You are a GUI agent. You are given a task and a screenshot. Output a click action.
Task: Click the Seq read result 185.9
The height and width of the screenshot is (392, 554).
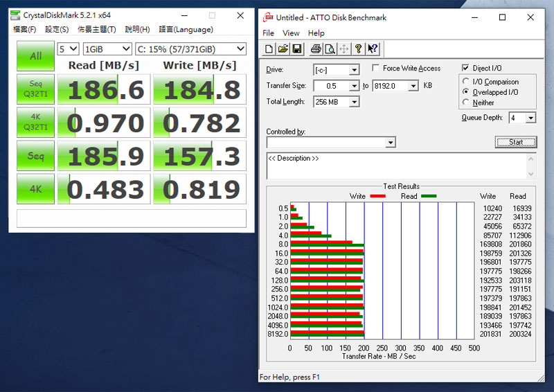[x=104, y=156]
